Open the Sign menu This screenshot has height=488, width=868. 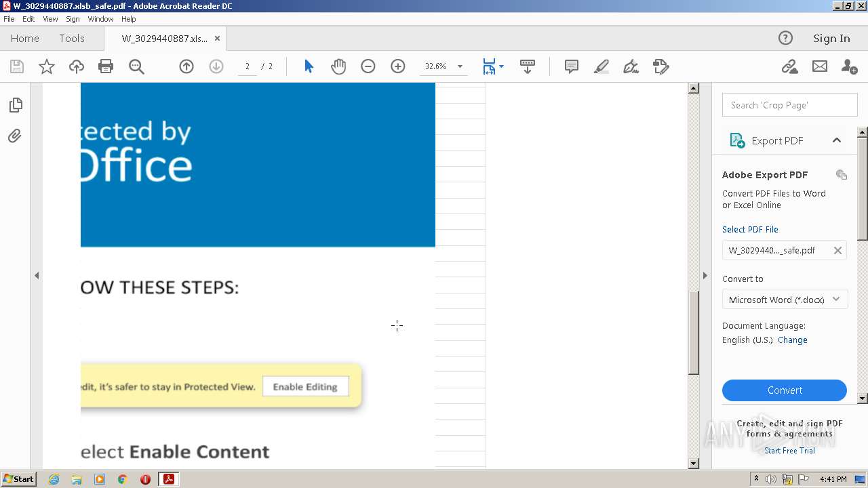pos(73,19)
